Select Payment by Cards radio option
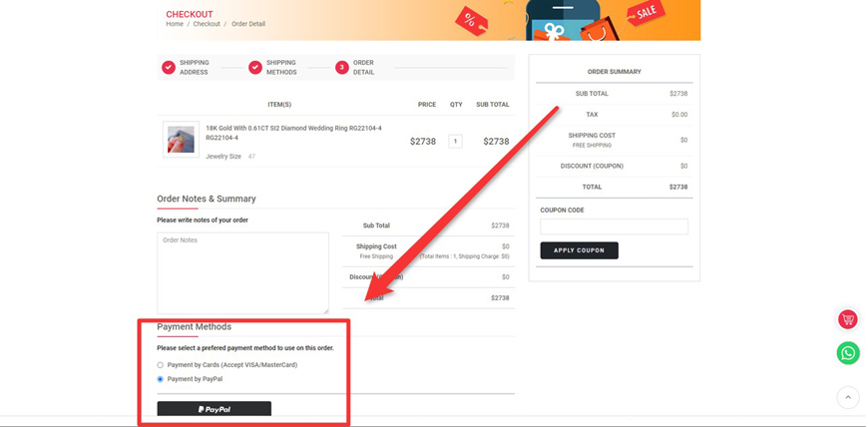Image resolution: width=868 pixels, height=427 pixels. pyautogui.click(x=161, y=365)
